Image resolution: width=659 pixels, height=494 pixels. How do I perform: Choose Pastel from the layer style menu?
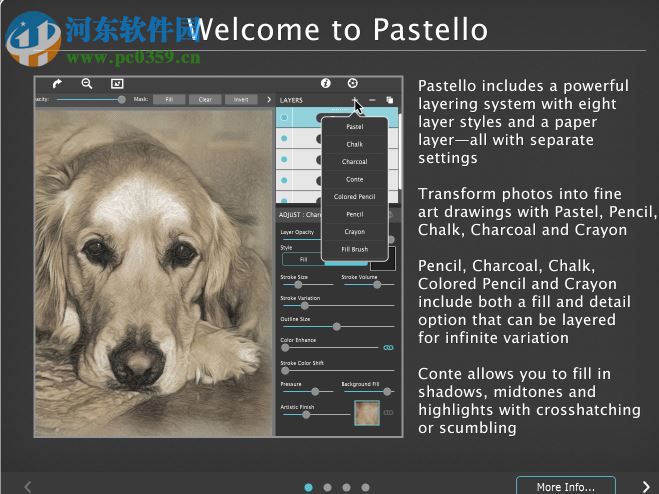354,127
